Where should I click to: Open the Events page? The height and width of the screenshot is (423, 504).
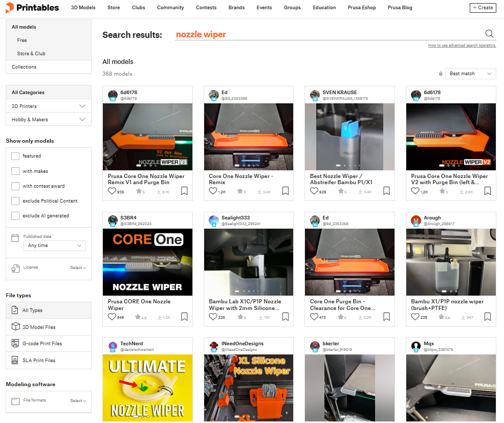tap(264, 7)
